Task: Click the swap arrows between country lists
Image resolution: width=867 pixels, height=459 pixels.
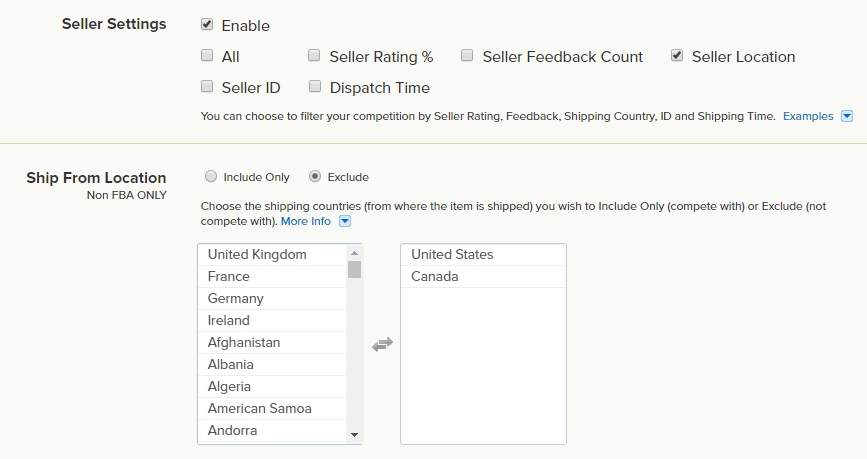Action: click(382, 344)
